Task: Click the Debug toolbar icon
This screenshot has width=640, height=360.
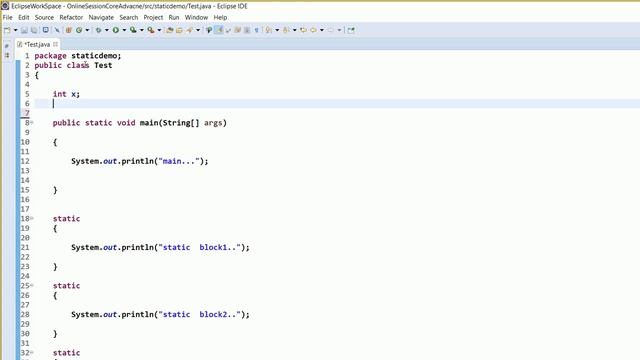Action: (98, 30)
